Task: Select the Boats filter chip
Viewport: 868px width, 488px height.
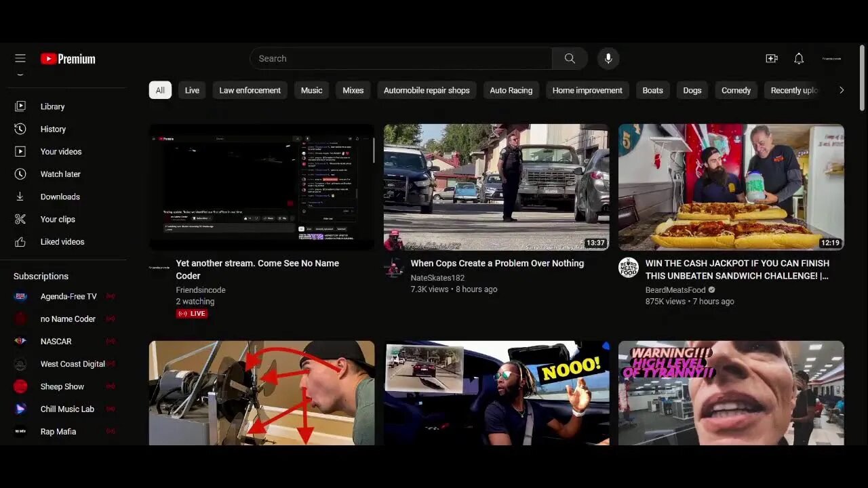Action: (x=652, y=90)
